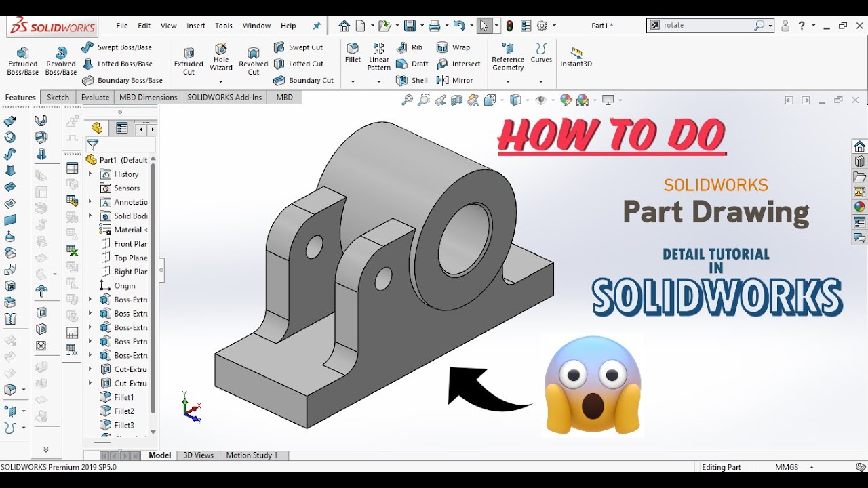Open the Zoom to Fit view icon
Image resolution: width=868 pixels, height=488 pixels.
(407, 100)
